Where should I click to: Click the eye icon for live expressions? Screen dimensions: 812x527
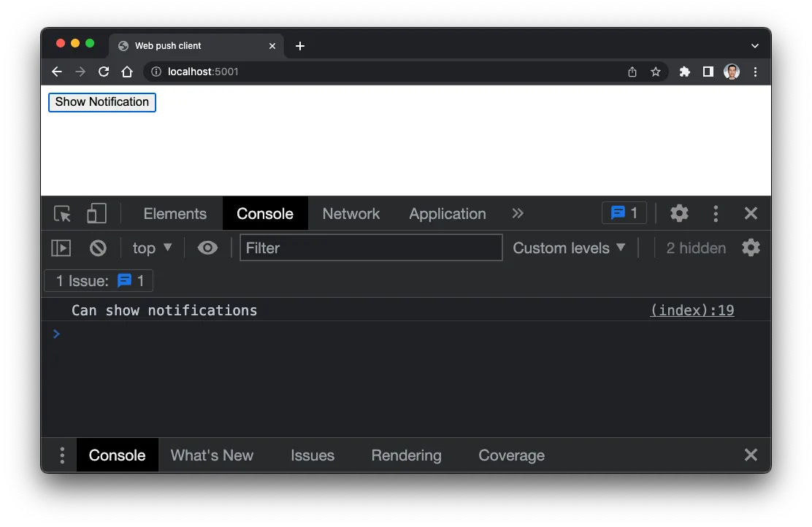tap(207, 248)
